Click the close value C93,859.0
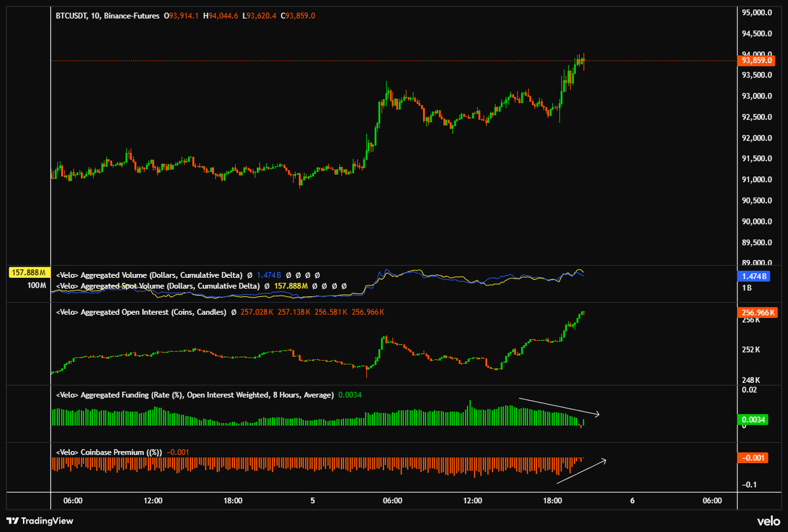This screenshot has width=788, height=532. pos(297,16)
